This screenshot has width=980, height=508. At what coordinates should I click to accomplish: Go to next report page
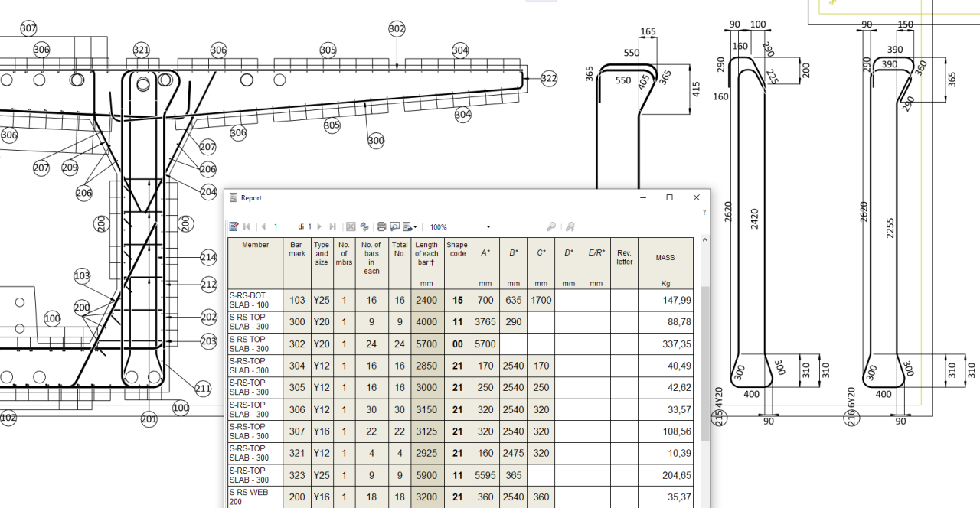tap(320, 226)
